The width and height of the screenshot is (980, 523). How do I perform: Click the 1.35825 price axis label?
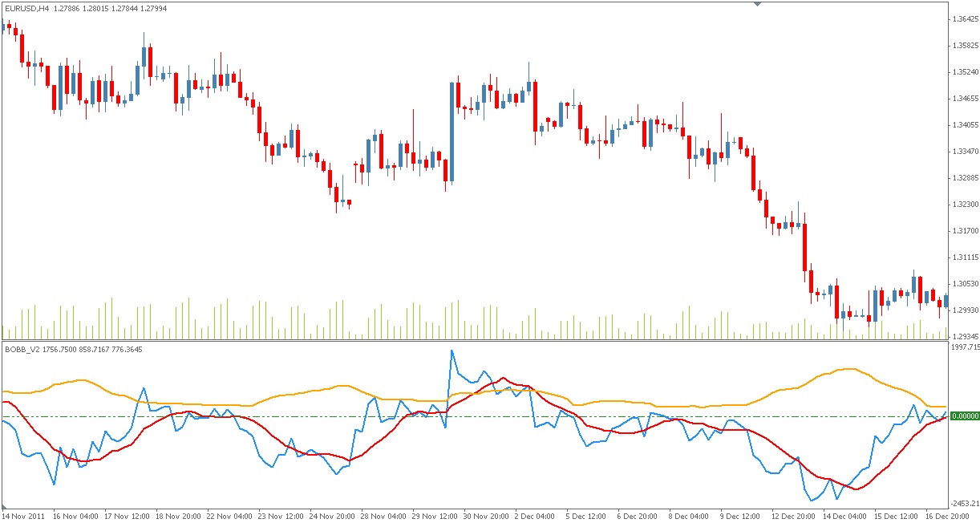[x=965, y=45]
